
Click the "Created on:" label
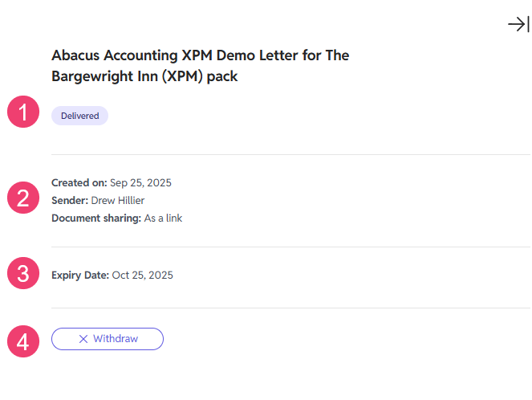point(79,182)
